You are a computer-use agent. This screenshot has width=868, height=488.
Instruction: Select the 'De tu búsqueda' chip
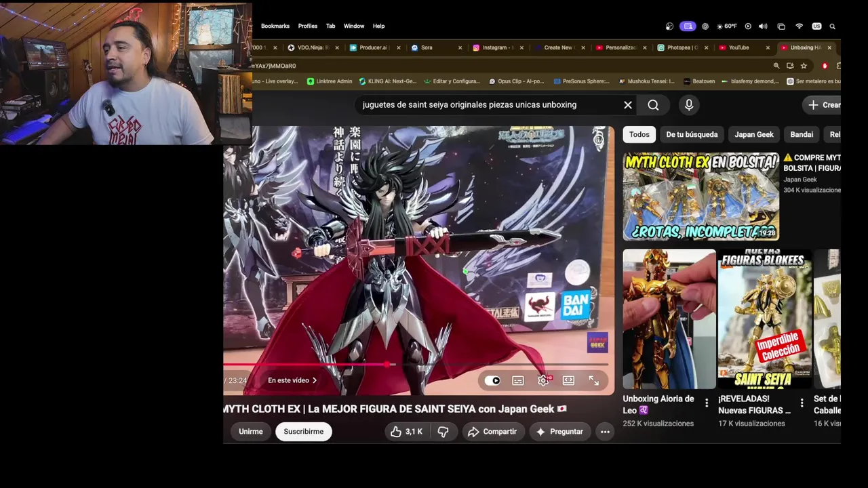pos(692,134)
